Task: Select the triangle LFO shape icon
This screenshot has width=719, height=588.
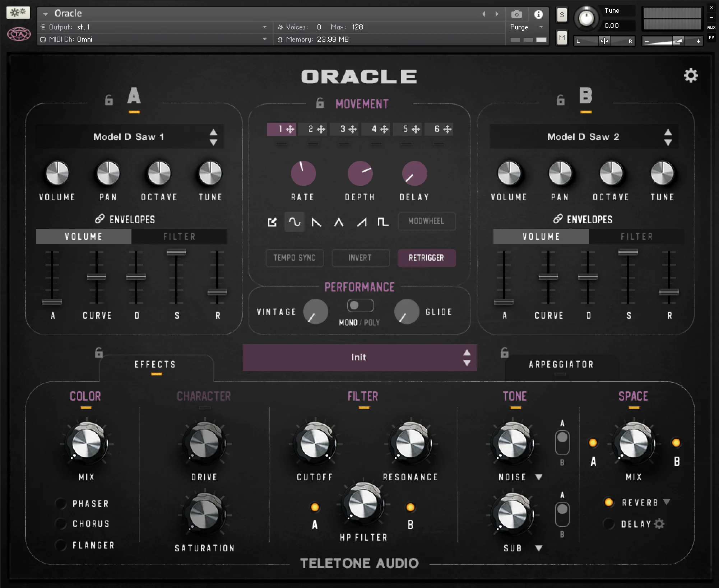Action: [x=339, y=222]
